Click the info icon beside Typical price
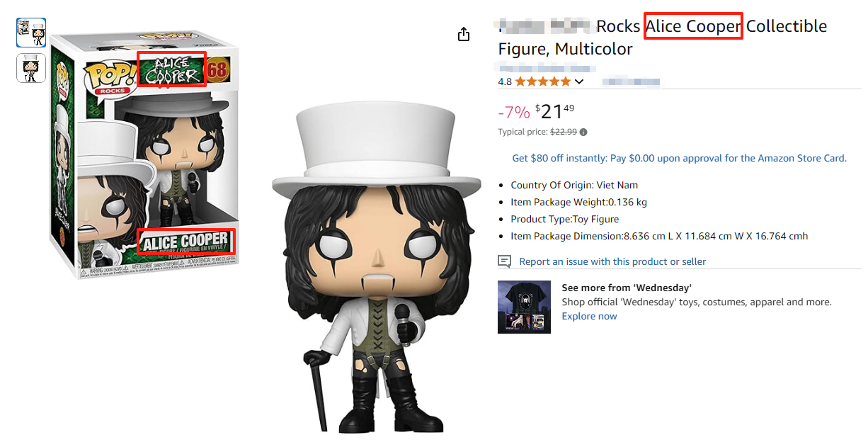The height and width of the screenshot is (447, 868). pos(583,132)
